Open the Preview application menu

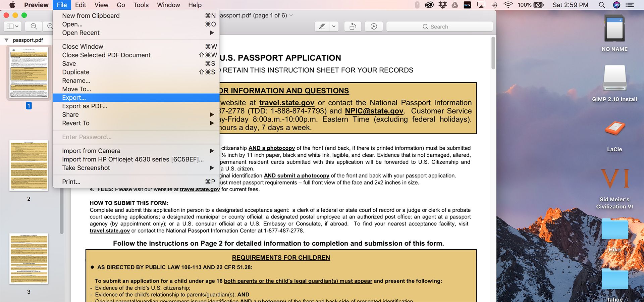point(36,5)
